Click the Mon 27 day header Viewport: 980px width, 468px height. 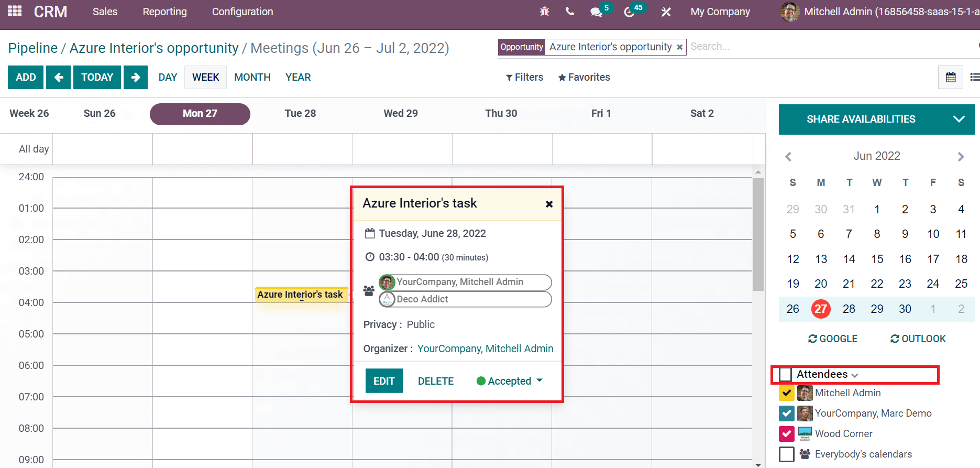pos(200,114)
